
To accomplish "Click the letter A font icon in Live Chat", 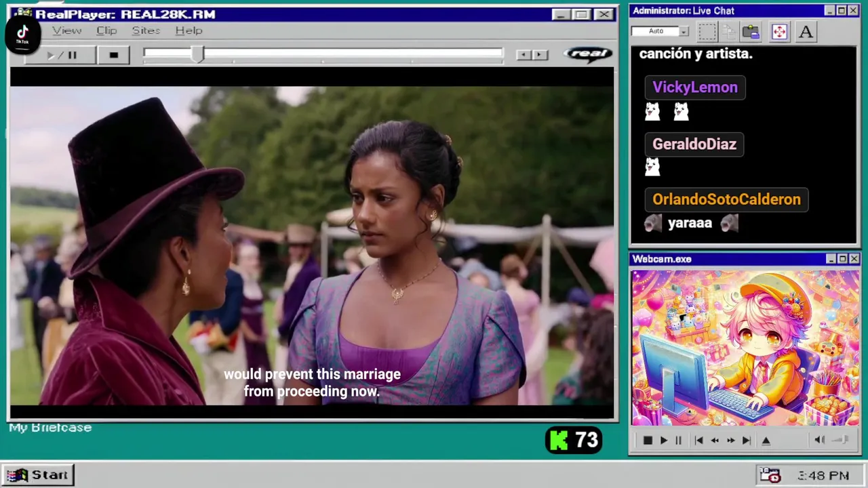I will tap(806, 32).
